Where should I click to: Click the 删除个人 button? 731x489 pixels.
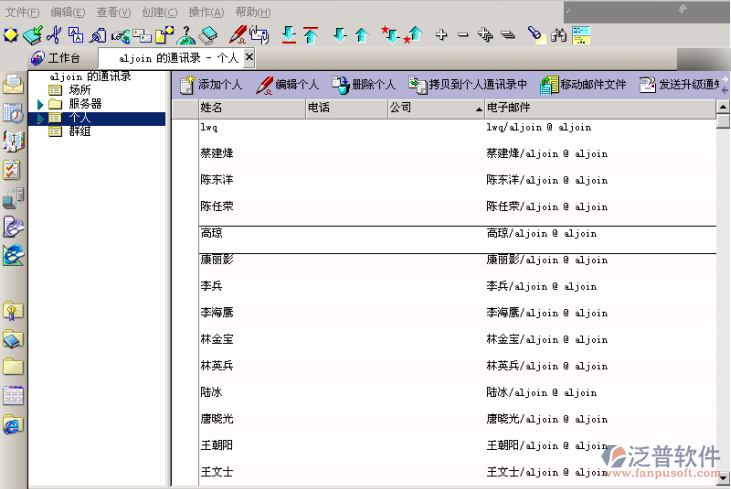tap(364, 85)
